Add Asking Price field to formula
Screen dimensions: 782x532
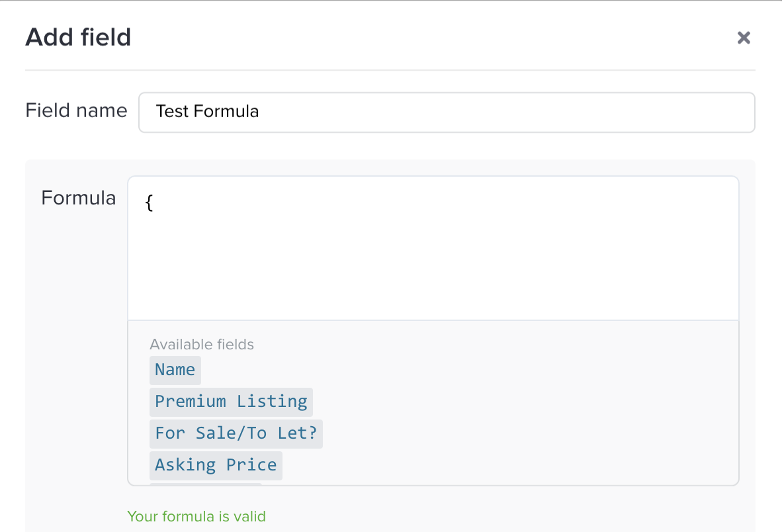pos(216,465)
